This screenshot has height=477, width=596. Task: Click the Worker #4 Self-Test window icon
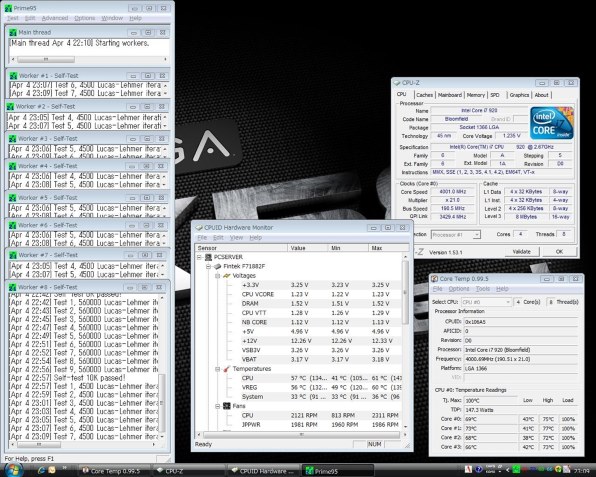tap(13, 166)
